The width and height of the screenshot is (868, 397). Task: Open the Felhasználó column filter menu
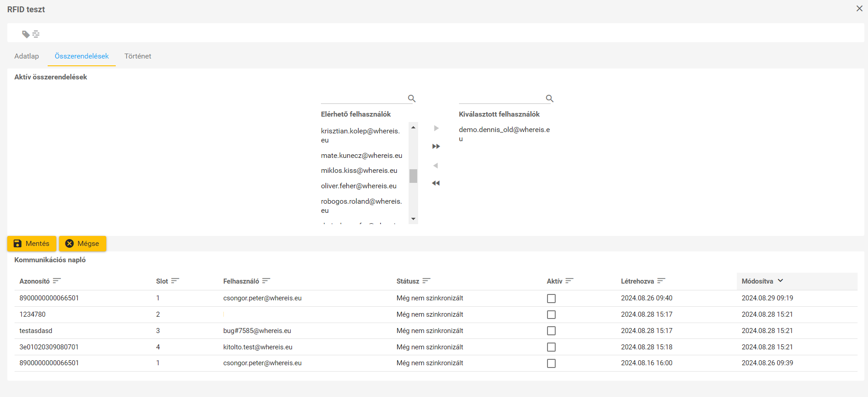266,281
